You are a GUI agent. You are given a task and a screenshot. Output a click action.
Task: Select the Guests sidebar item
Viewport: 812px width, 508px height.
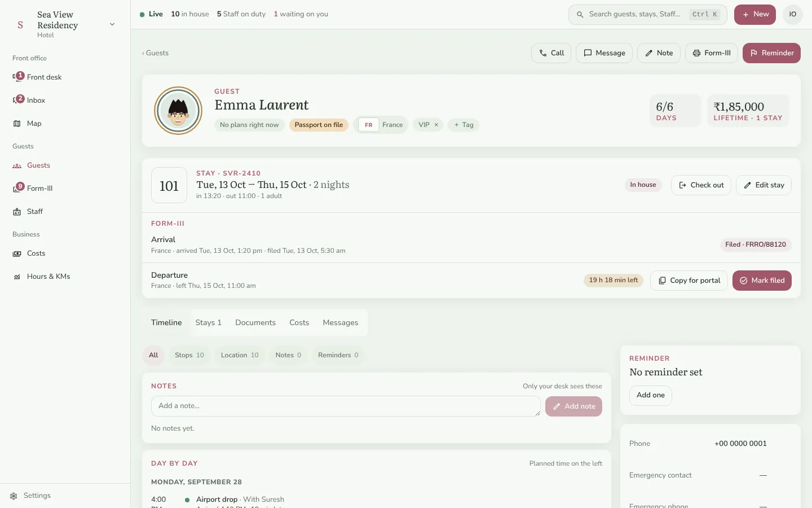coord(65,165)
